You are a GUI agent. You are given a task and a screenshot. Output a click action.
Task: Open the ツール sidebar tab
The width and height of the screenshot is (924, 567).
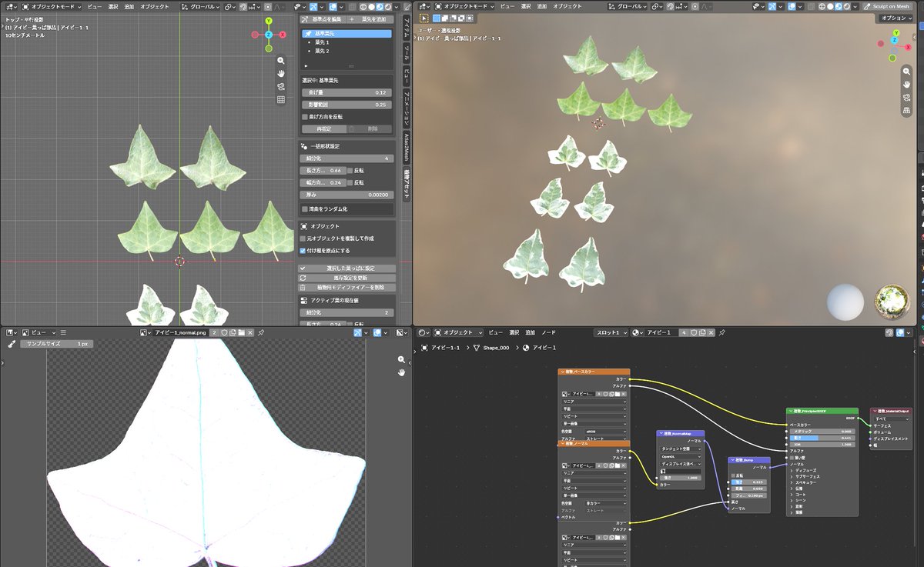tap(407, 55)
